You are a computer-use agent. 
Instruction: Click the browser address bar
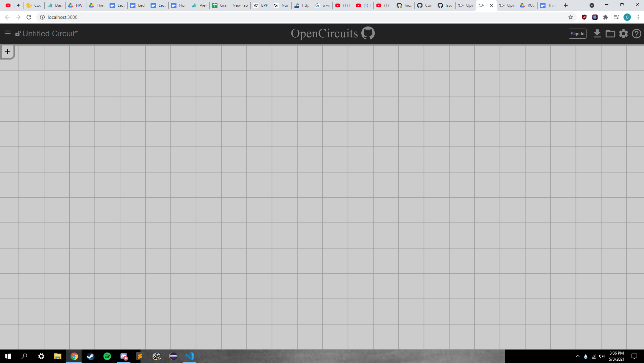click(x=134, y=17)
